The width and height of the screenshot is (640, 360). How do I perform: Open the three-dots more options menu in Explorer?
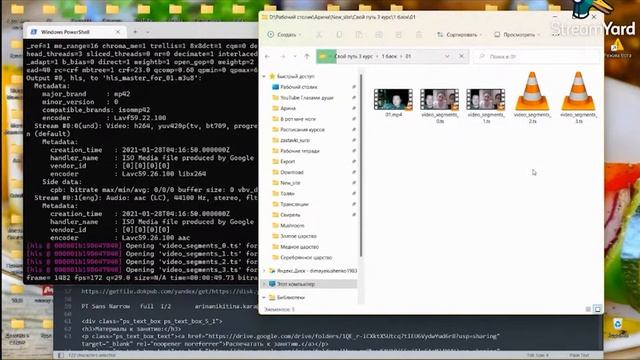556,35
